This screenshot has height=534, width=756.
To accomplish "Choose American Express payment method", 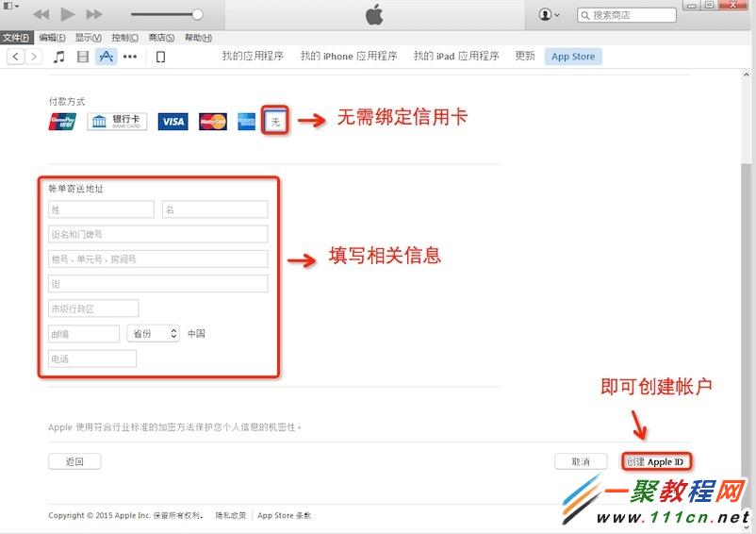I will [246, 122].
